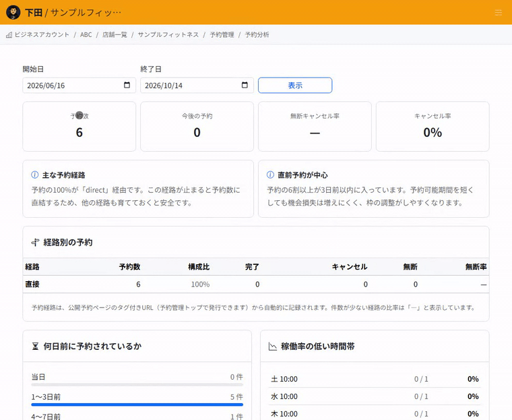
Task: Click the 開始日 date input field
Action: [x=79, y=86]
